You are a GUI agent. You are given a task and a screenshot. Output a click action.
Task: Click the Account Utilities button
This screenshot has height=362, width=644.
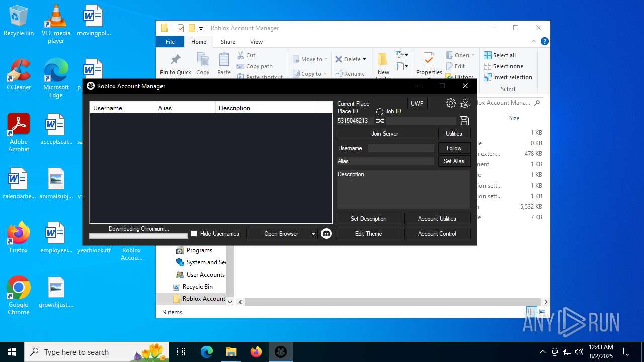pos(437,219)
